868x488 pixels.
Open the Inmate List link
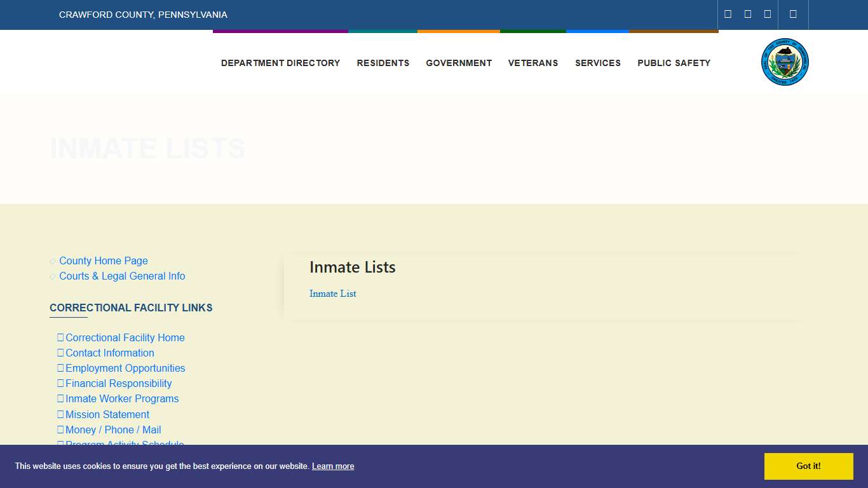coord(332,294)
